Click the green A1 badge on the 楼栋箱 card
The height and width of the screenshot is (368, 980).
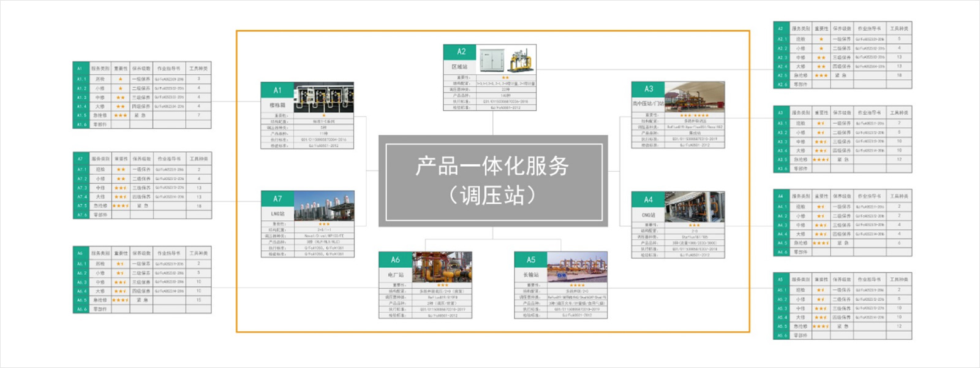[277, 90]
